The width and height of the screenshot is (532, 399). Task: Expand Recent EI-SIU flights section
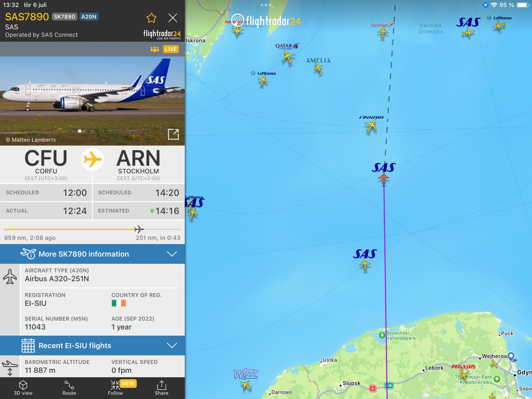click(x=92, y=345)
